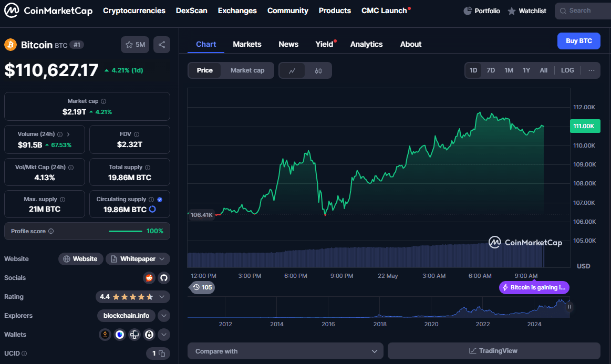The image size is (611, 364).
Task: Set chart range to 1Y
Action: click(x=526, y=70)
